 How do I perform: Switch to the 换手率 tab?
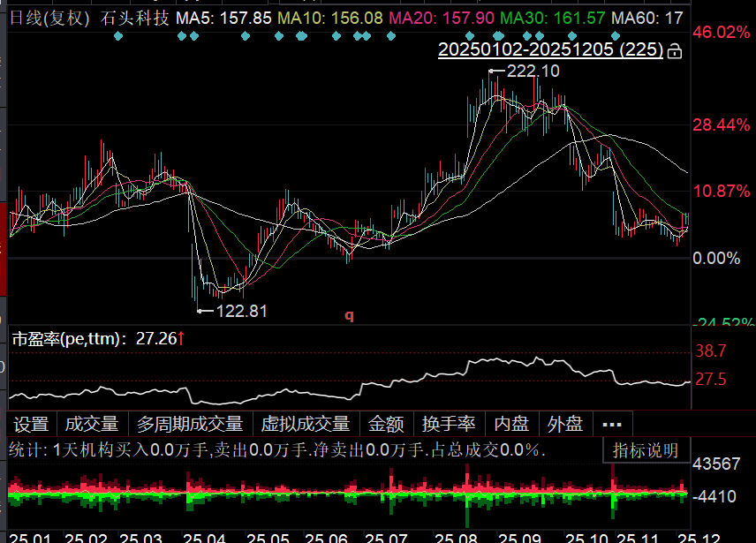click(449, 424)
